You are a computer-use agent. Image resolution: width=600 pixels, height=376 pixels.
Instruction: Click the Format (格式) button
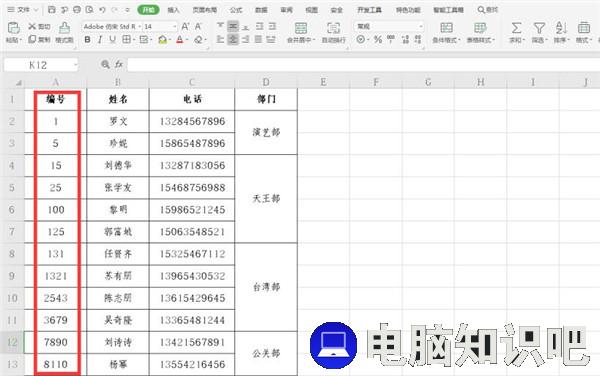coord(584,32)
